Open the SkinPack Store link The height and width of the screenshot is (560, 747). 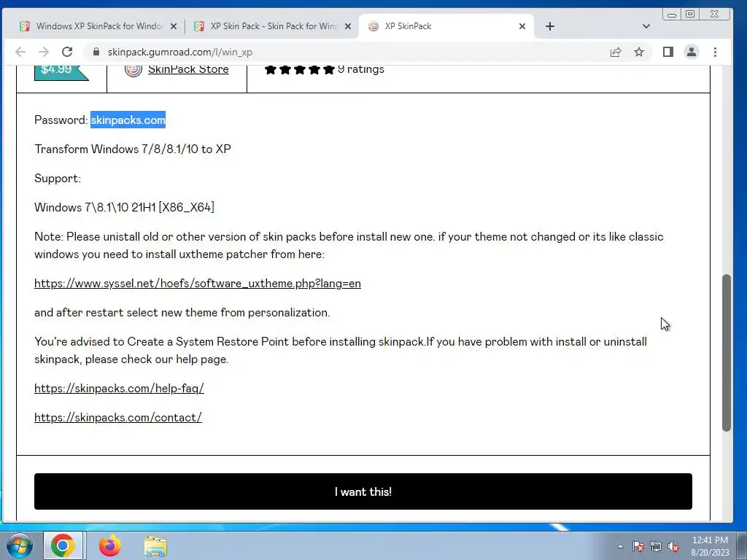tap(188, 69)
